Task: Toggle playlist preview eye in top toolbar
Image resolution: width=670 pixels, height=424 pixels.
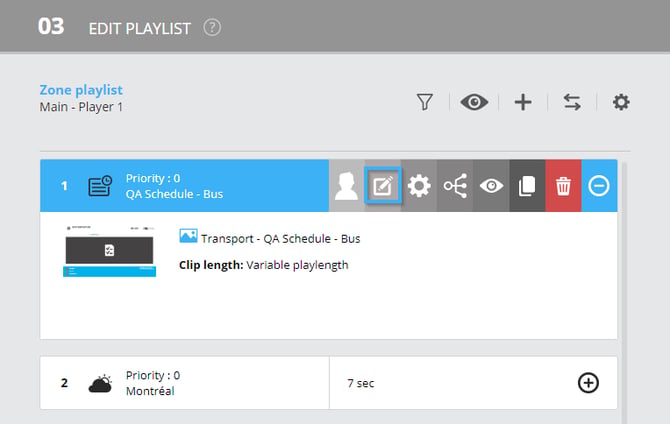Action: [474, 102]
